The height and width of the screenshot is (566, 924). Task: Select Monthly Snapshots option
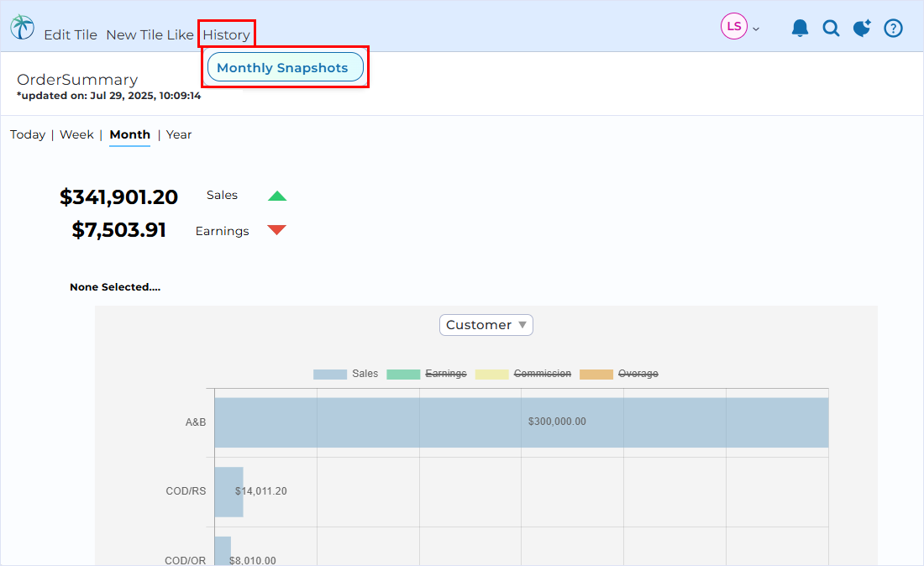point(286,67)
